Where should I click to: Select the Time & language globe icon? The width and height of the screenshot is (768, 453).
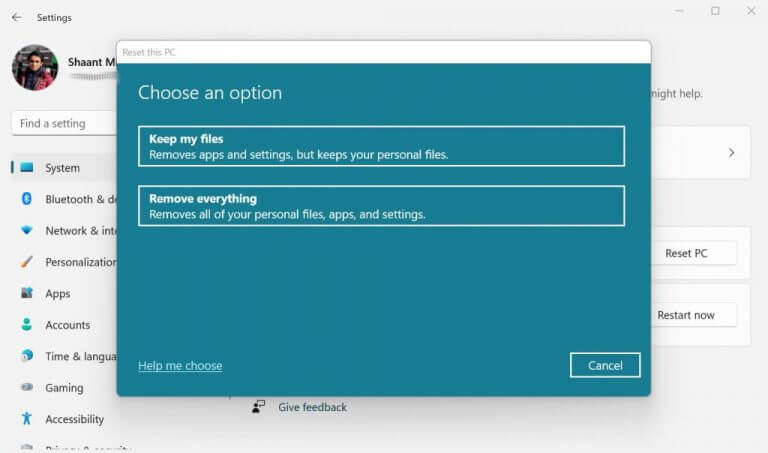[x=26, y=356]
